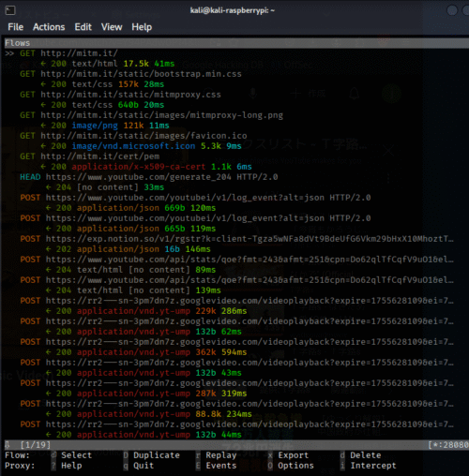
Task: Click the [1/19] flow counter
Action: [35, 445]
